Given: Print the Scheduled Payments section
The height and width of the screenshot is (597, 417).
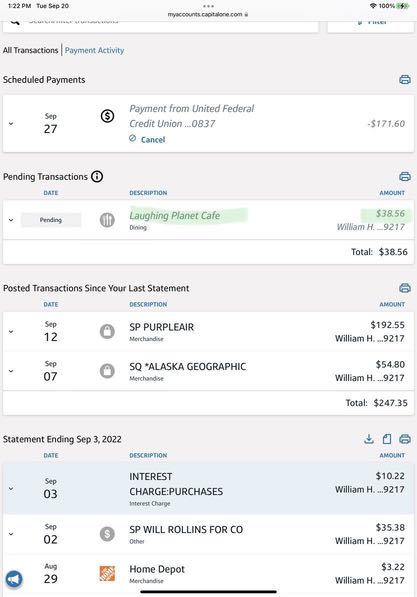Looking at the screenshot, I should pos(405,80).
